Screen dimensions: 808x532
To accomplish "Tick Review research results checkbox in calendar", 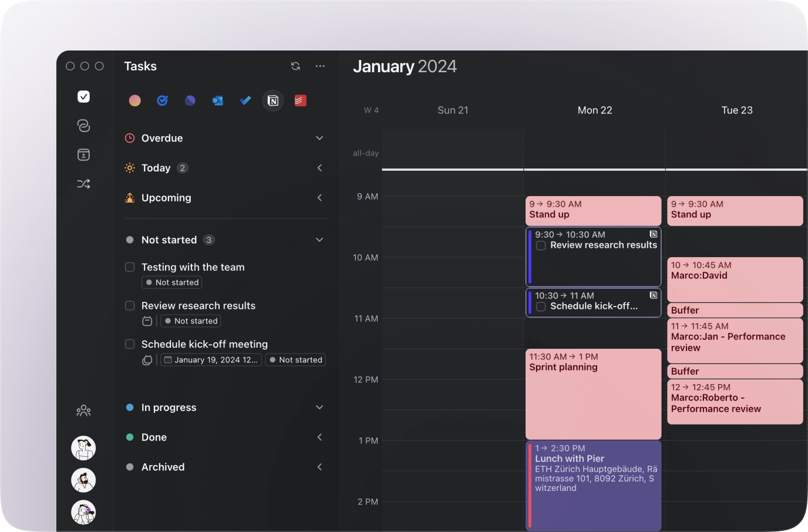I will (x=541, y=246).
